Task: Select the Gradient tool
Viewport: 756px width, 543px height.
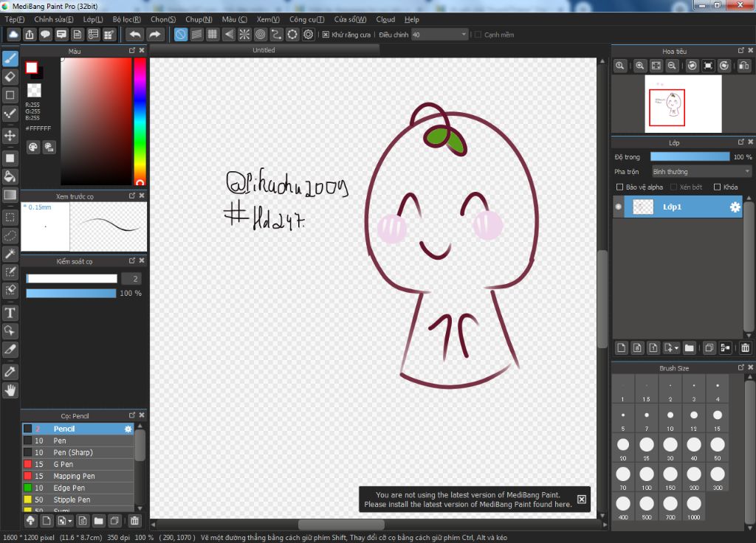Action: point(10,195)
